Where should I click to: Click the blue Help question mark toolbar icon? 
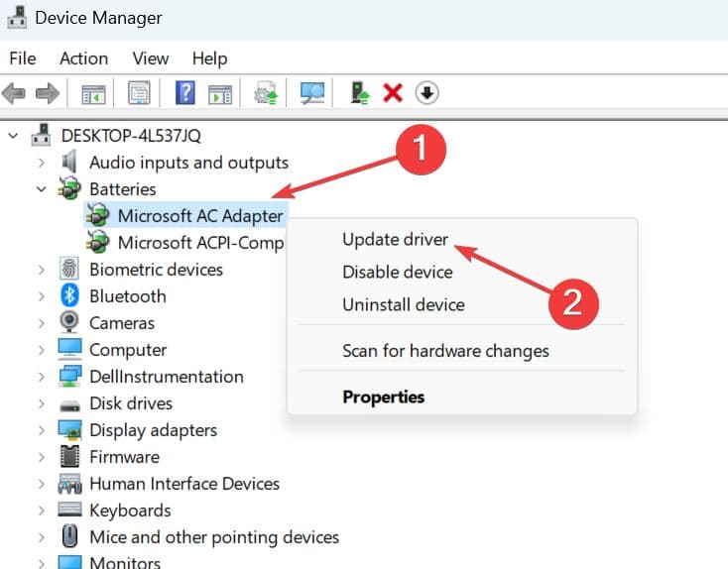(184, 93)
